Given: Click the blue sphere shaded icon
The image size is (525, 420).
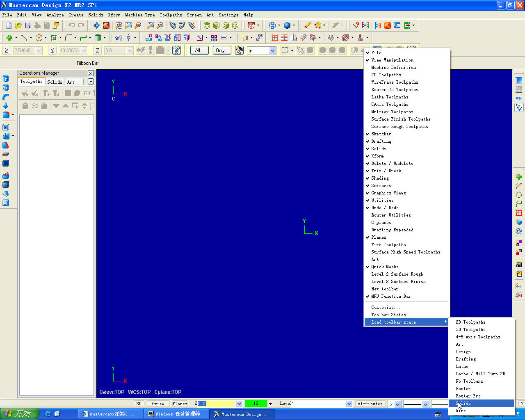Looking at the screenshot, I should click(287, 25).
